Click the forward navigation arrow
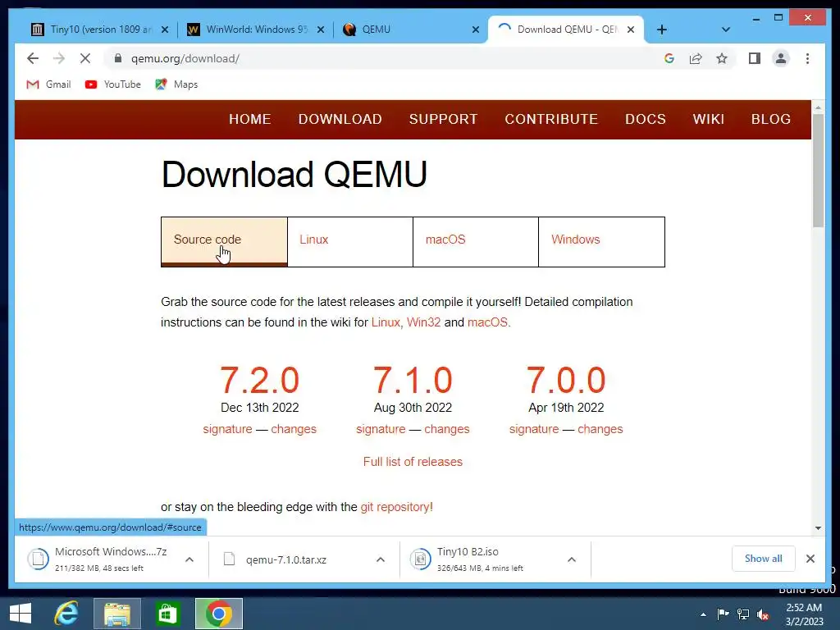 (x=59, y=58)
